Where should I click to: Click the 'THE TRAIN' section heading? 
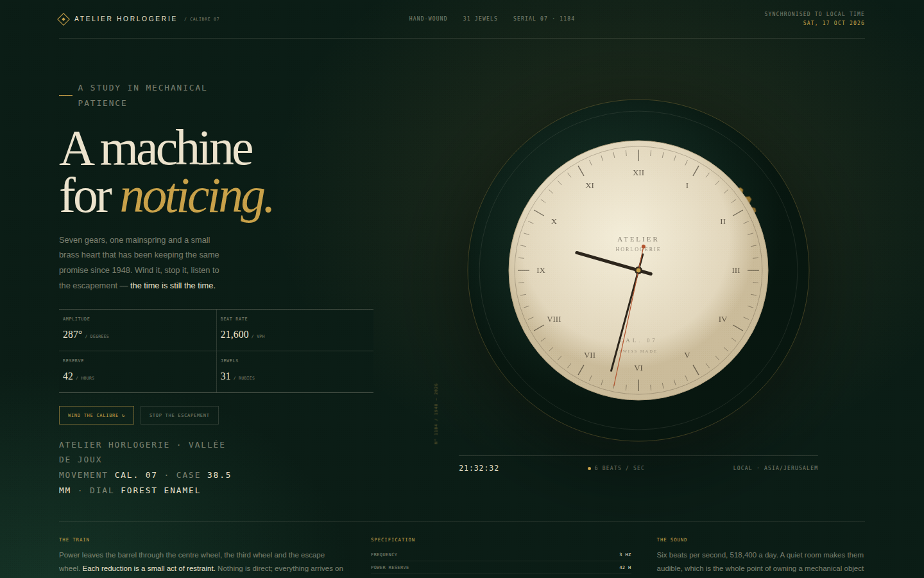tap(74, 540)
